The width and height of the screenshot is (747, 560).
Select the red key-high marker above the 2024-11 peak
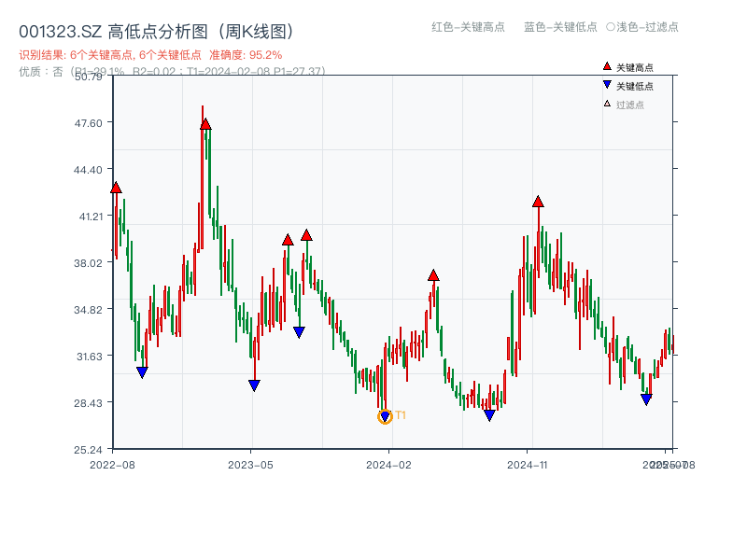(x=538, y=200)
